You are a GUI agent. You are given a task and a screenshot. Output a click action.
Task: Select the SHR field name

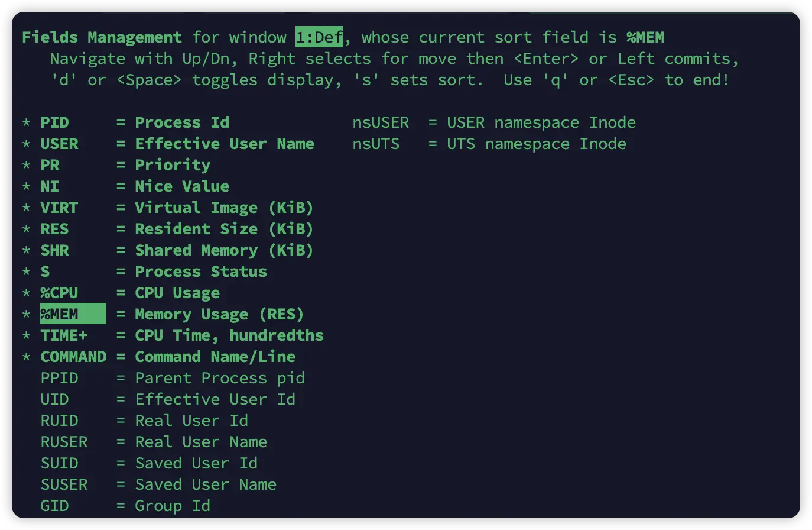(54, 250)
